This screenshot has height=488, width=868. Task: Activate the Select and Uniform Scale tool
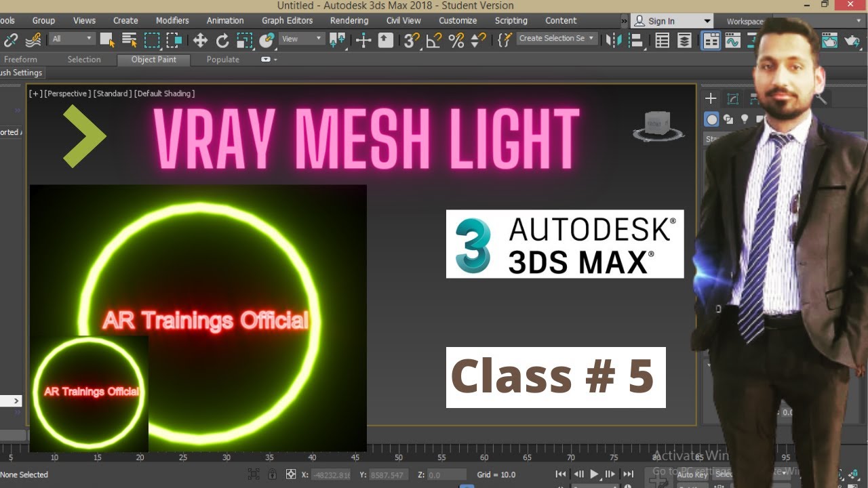(x=245, y=41)
